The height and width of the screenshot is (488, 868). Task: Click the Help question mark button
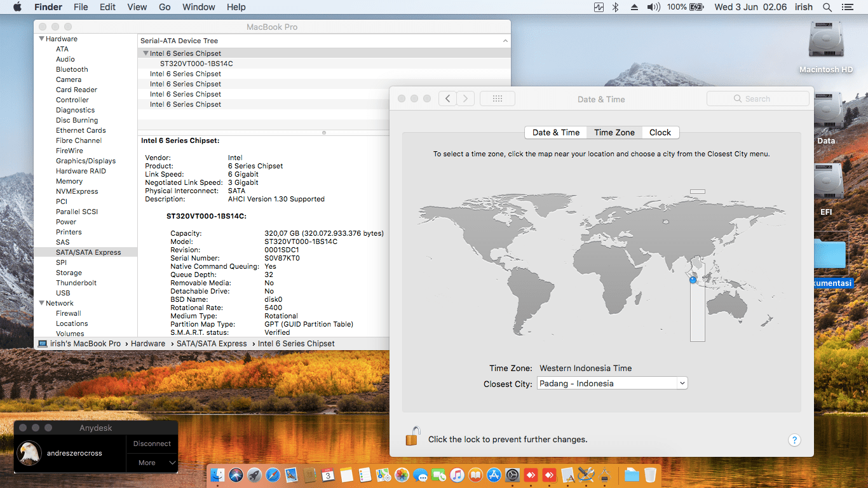[794, 440]
